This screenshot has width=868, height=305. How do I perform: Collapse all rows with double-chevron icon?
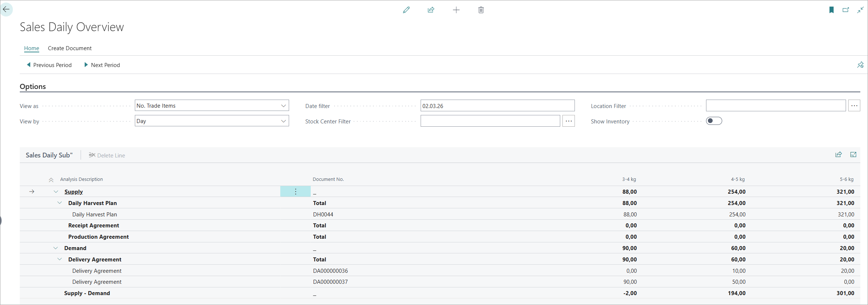pyautogui.click(x=51, y=180)
